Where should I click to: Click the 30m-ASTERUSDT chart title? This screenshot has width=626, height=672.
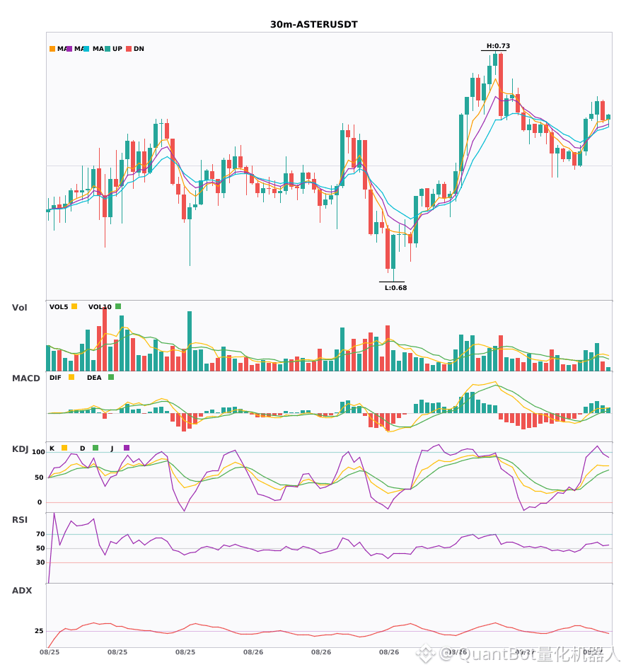pyautogui.click(x=313, y=25)
